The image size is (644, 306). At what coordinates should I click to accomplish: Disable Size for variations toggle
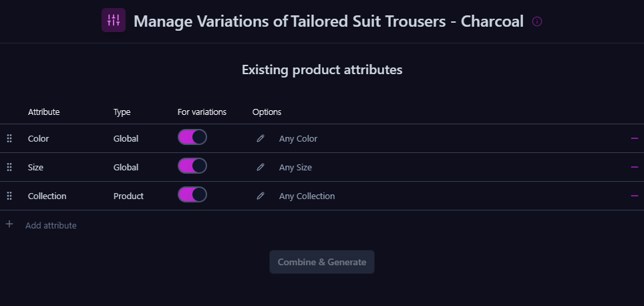(192, 166)
